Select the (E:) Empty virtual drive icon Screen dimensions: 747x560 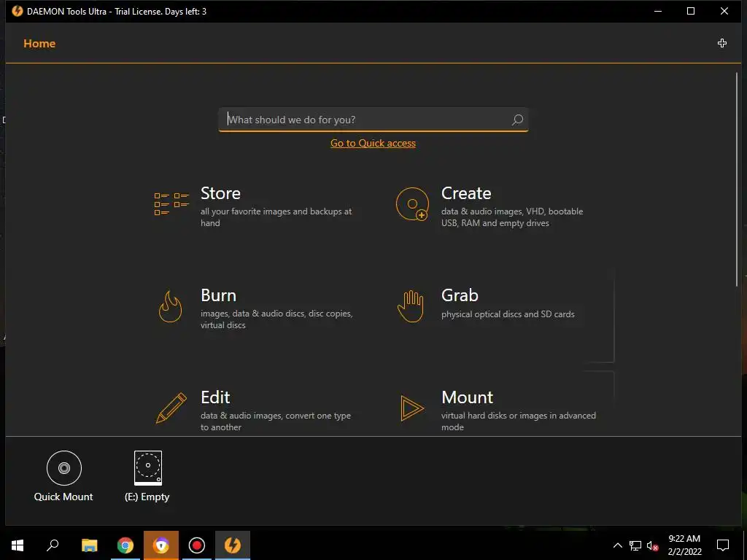click(147, 467)
